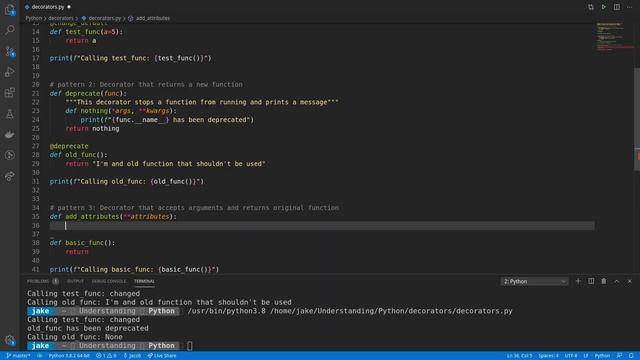This screenshot has width=640, height=360.
Task: Click the jacob user status bar item
Action: pos(132,356)
